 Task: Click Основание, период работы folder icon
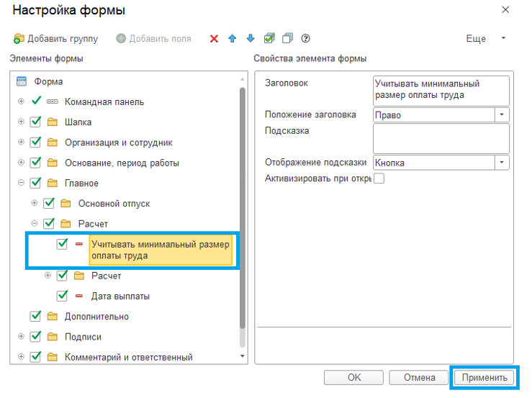53,163
